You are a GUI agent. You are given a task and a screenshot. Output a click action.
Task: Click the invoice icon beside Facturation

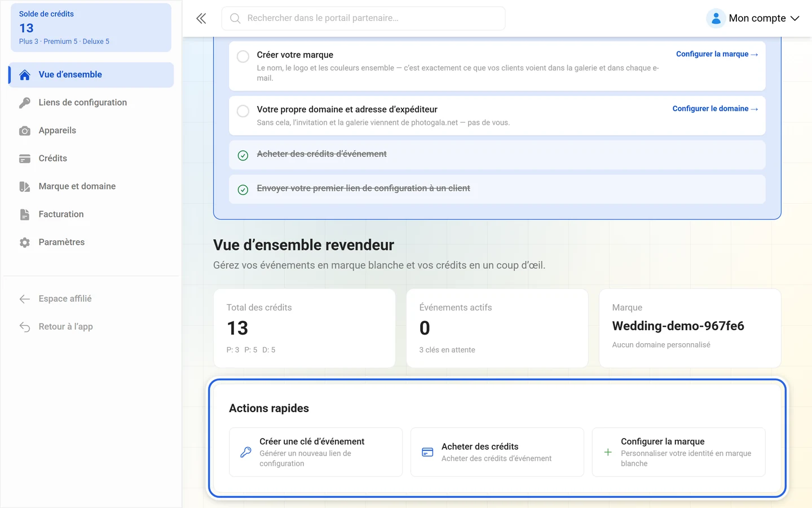25,214
